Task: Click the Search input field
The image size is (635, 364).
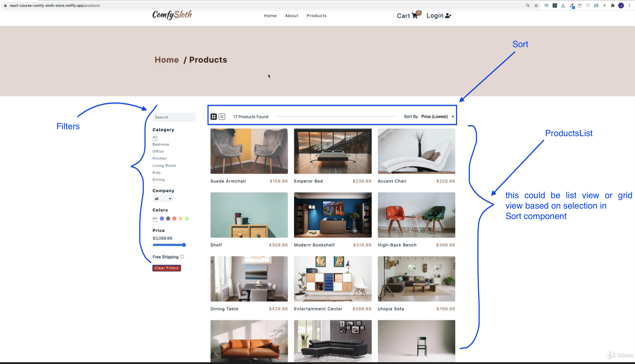Action: (x=174, y=117)
